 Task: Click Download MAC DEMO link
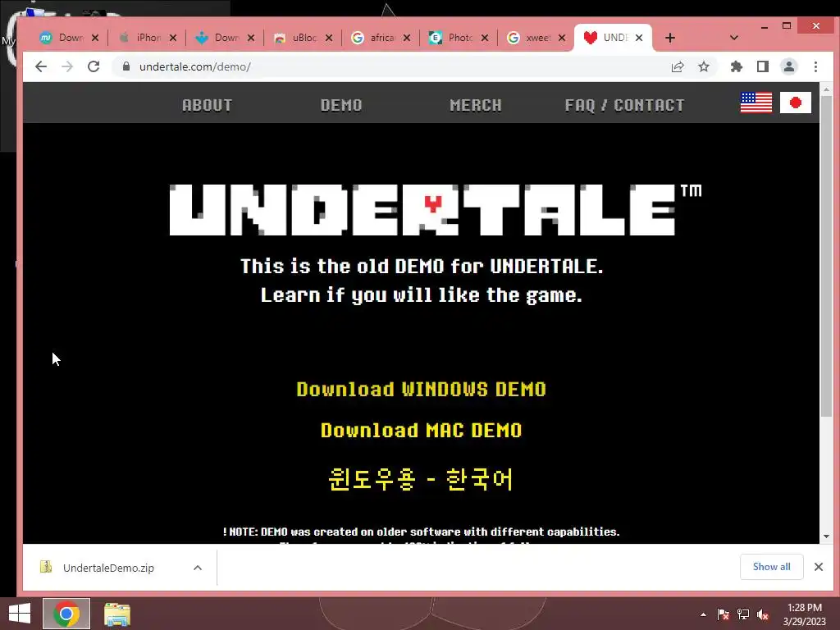click(x=421, y=430)
